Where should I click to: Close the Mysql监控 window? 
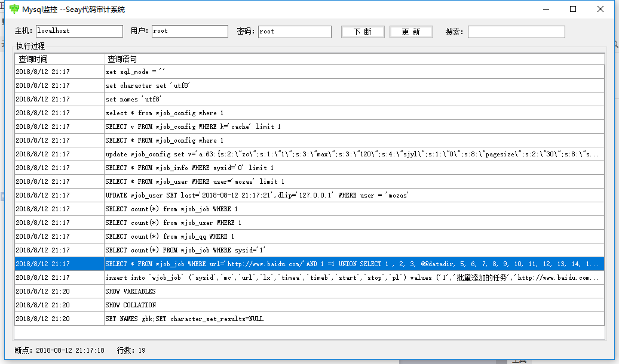point(600,9)
